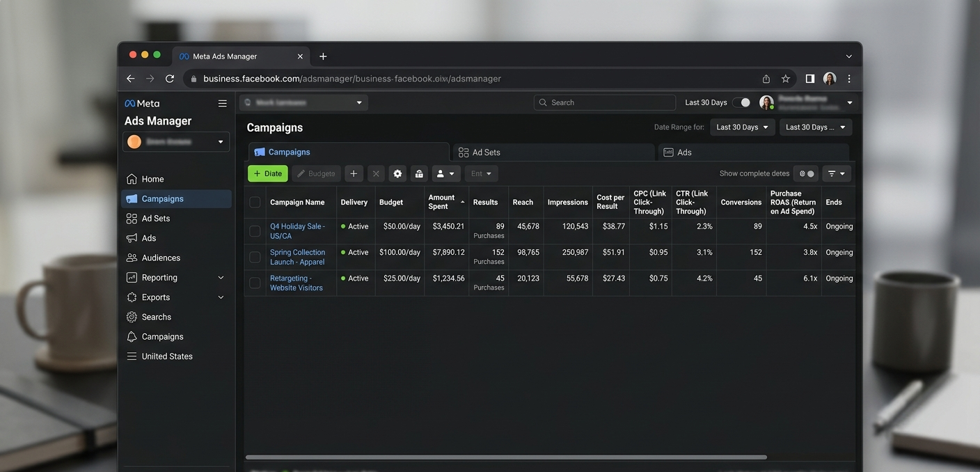Open the person icon dropdown in toolbar
Image resolution: width=980 pixels, height=472 pixels.
tap(446, 173)
